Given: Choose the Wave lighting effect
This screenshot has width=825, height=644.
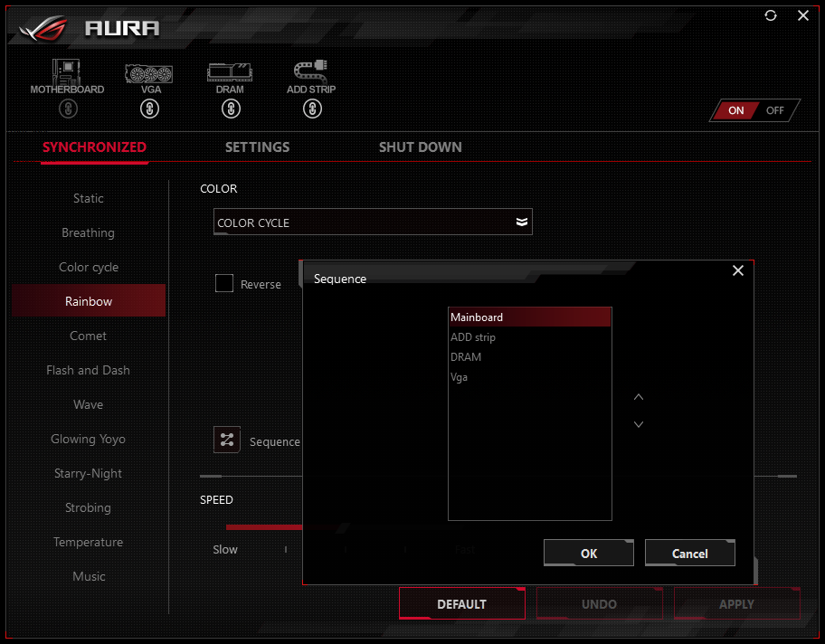Looking at the screenshot, I should [89, 404].
